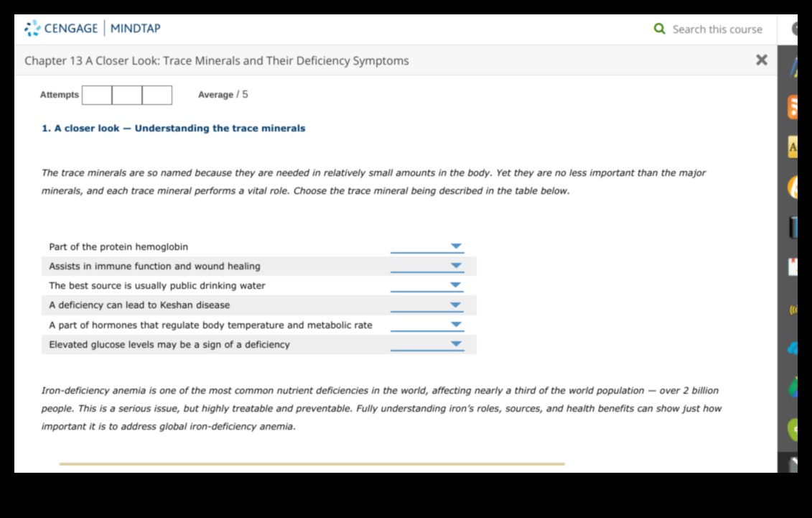Expand dropdown for immune function and wound healing
812x518 pixels.
(x=427, y=266)
